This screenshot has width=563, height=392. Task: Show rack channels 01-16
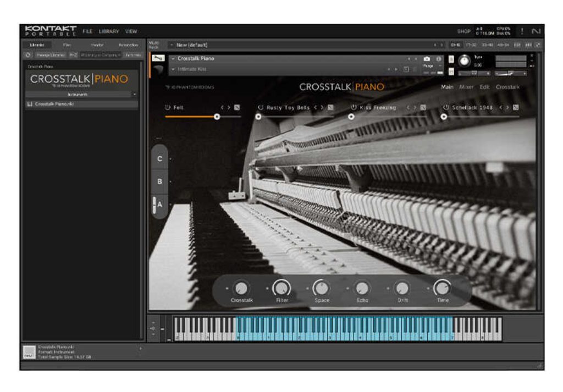pos(455,45)
